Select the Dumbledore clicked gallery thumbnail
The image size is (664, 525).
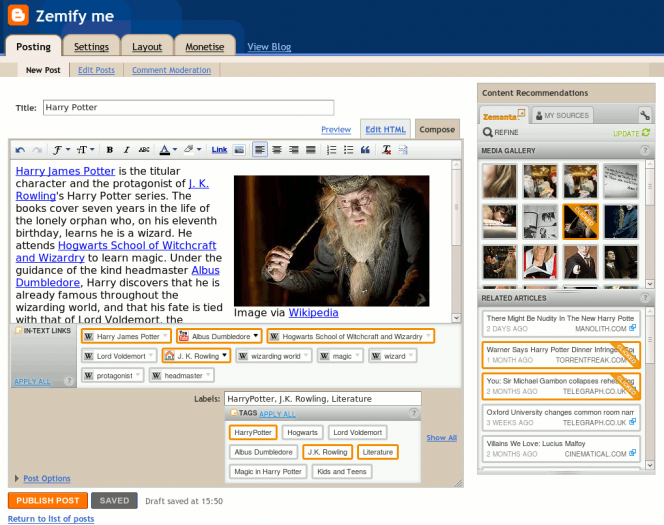point(580,221)
